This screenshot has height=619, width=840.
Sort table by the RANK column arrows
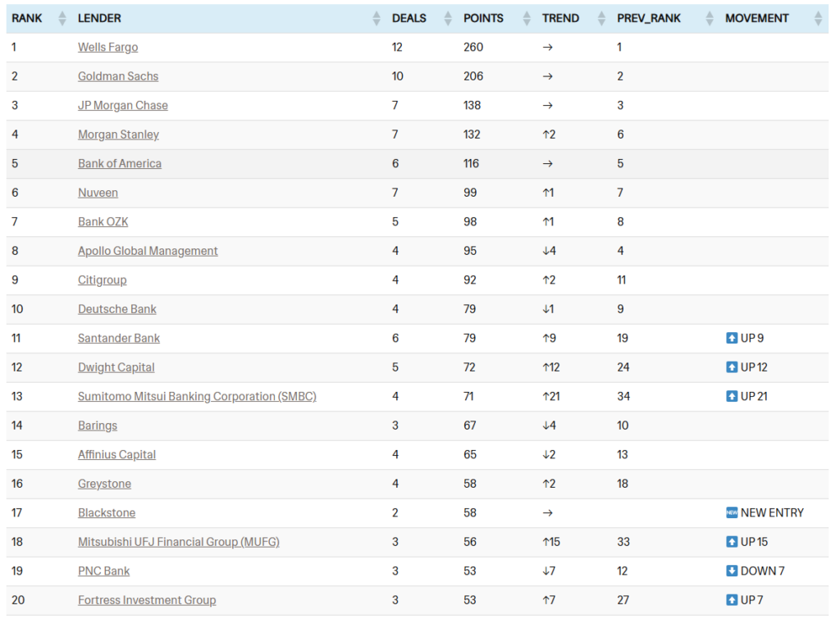pyautogui.click(x=62, y=18)
